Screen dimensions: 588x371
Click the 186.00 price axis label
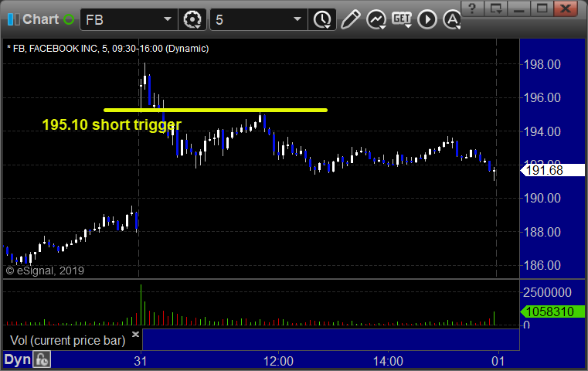(x=542, y=266)
